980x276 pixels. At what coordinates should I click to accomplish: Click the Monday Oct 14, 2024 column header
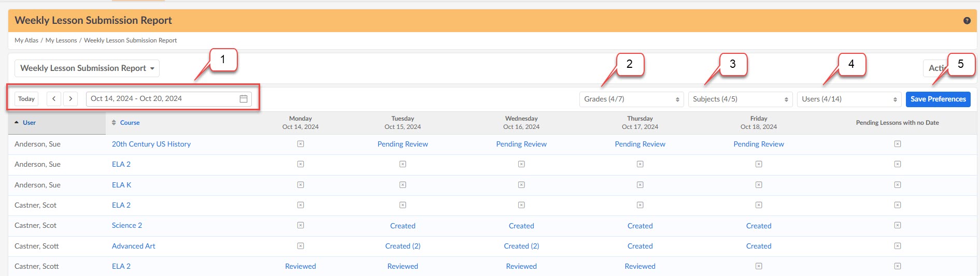point(301,123)
